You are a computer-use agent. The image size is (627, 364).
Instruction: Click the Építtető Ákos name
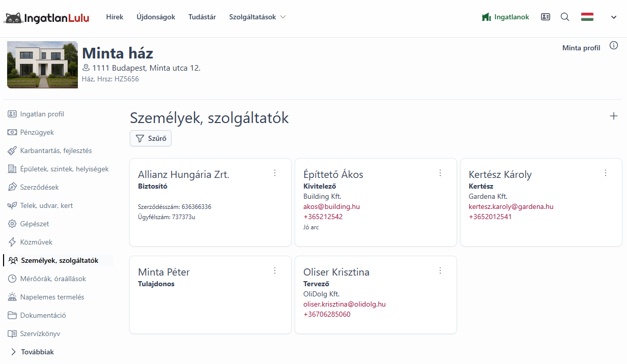pyautogui.click(x=333, y=174)
